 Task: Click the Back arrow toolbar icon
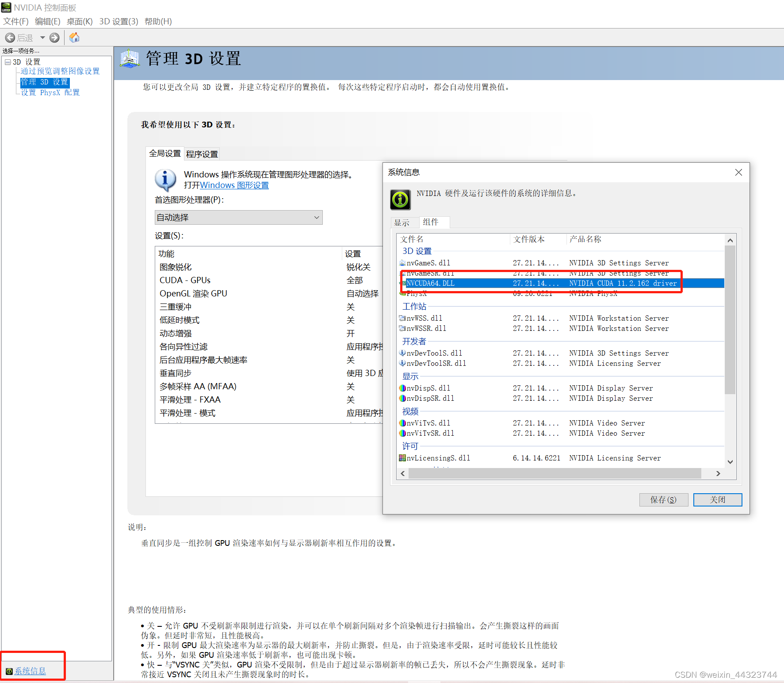point(10,38)
